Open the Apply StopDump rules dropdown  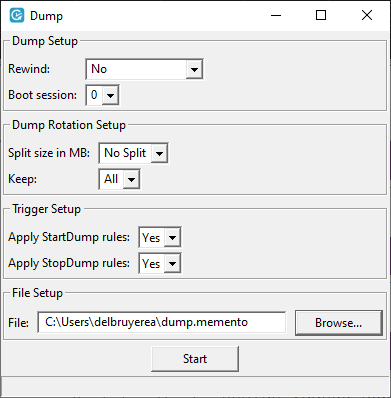tap(160, 263)
